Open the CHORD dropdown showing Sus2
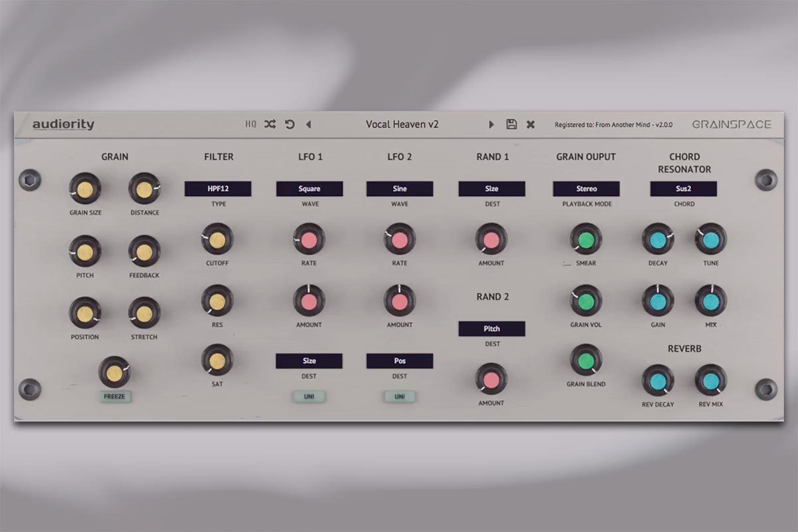798x532 pixels. coord(684,189)
